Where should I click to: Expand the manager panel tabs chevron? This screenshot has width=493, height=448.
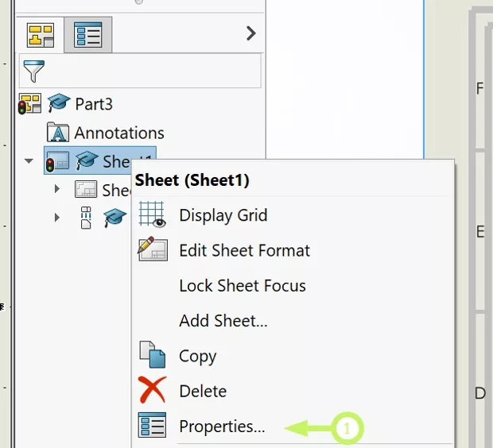[250, 33]
